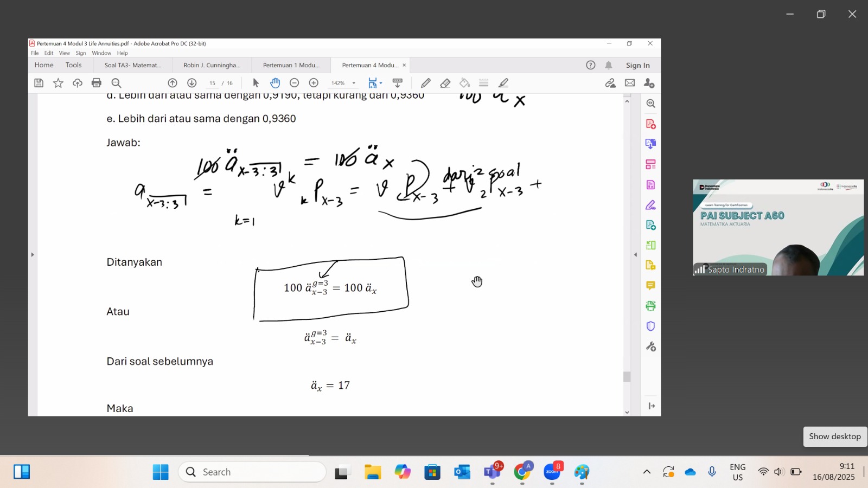
Task: Open the Protect shield tool in sidebar
Action: (650, 326)
